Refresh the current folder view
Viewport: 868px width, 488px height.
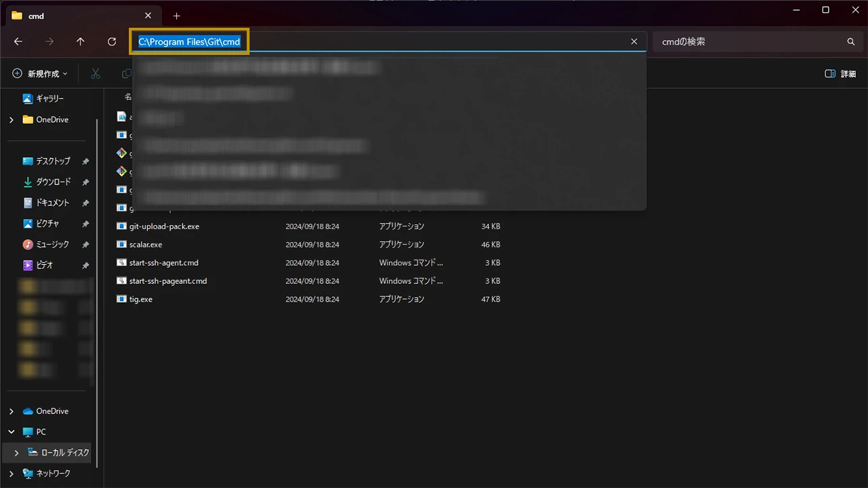tap(112, 41)
